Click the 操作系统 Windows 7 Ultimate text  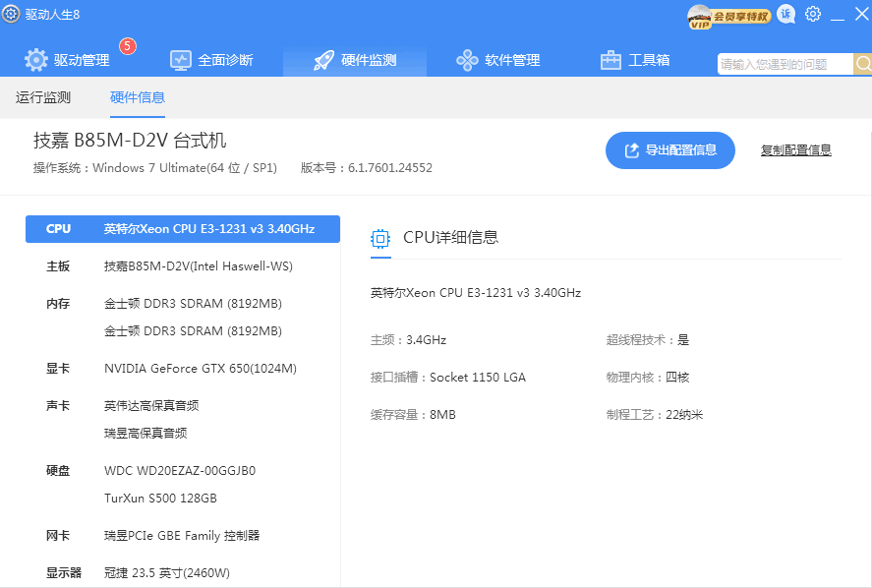click(155, 168)
